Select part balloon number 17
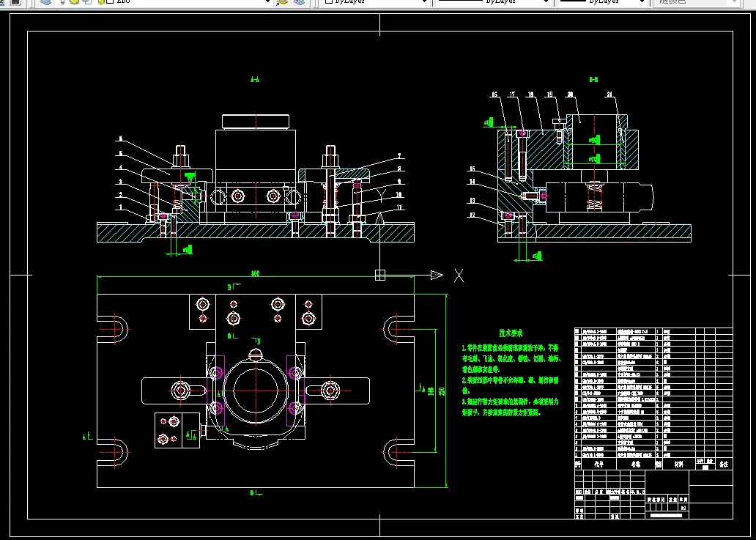756x540 pixels. tap(512, 95)
